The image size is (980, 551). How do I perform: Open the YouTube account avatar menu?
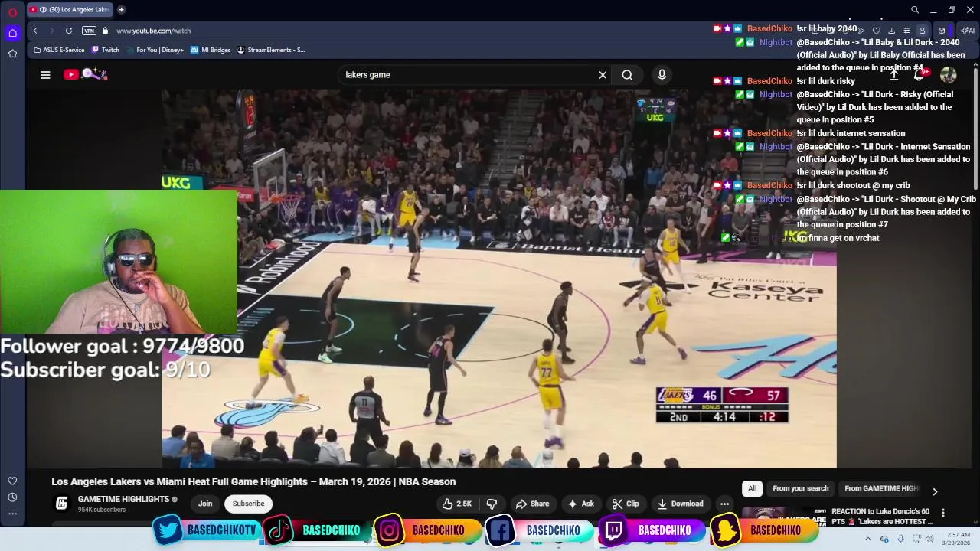point(949,75)
